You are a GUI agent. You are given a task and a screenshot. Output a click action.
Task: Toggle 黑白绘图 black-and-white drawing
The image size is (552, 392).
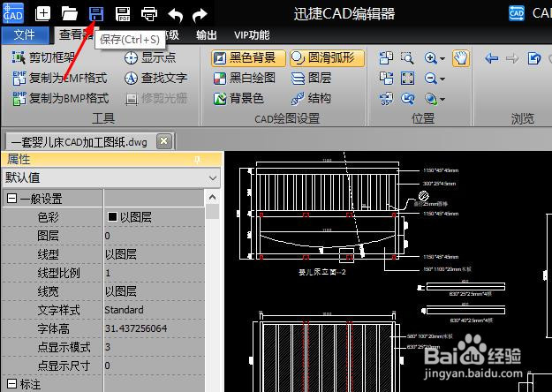[x=245, y=78]
